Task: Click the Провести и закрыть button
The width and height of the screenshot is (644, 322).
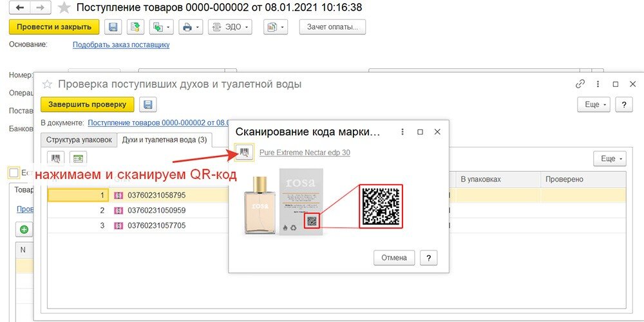Action: tap(54, 27)
